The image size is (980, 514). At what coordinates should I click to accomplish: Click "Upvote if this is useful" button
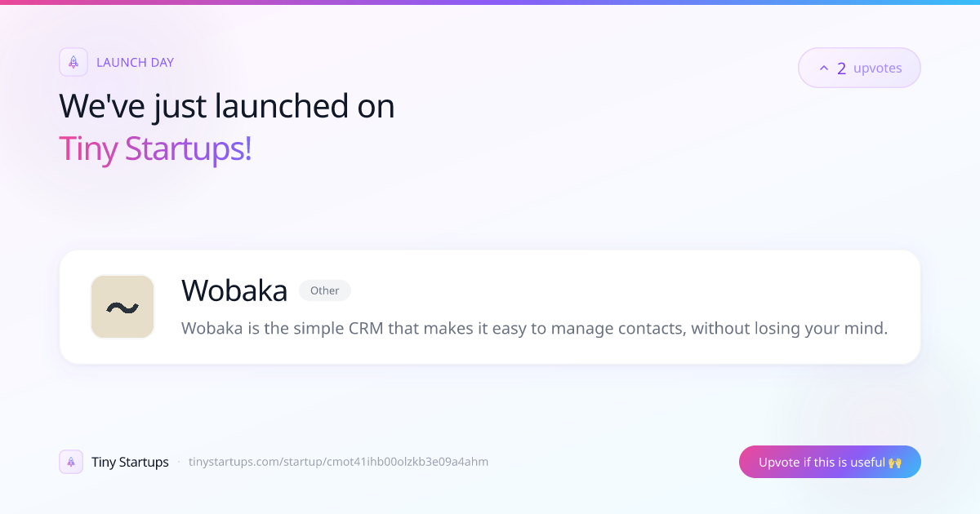(830, 462)
